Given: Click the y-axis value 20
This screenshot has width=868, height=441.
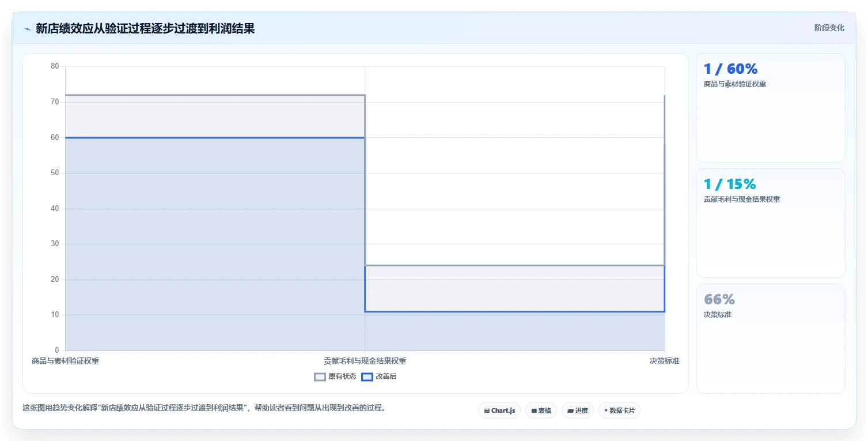Looking at the screenshot, I should coord(55,280).
